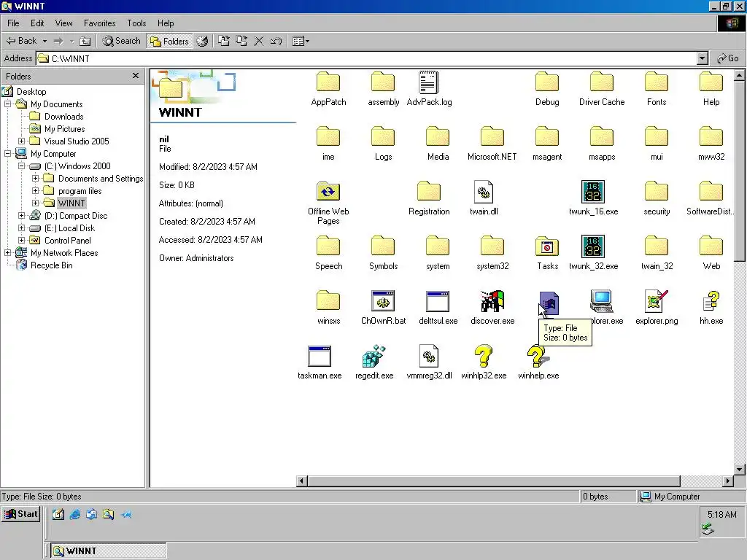The height and width of the screenshot is (560, 747).
Task: Click the Copy To toolbar icon
Action: tap(241, 41)
